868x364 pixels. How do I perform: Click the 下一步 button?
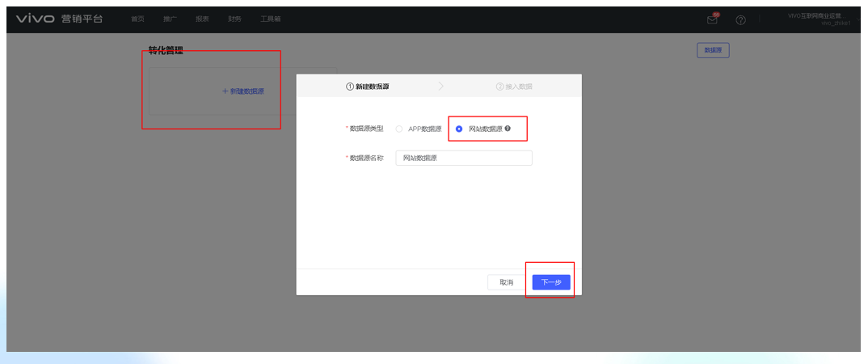(551, 282)
